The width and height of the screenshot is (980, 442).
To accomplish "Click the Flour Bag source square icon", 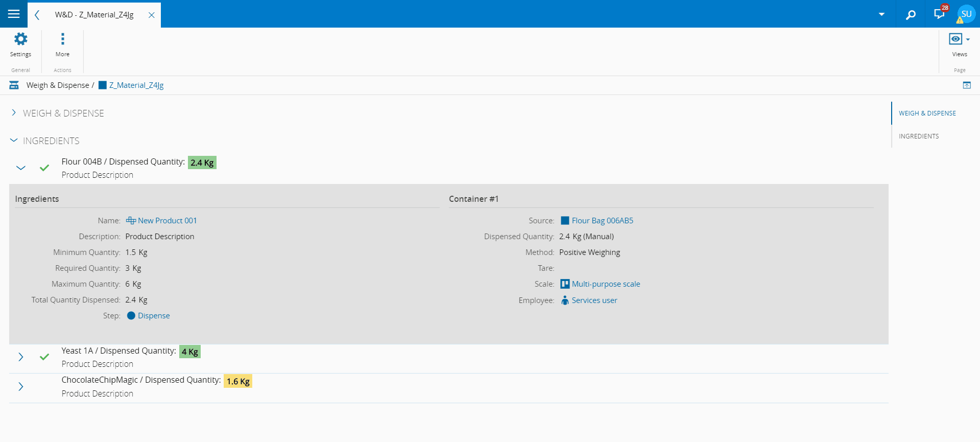I will [x=565, y=221].
